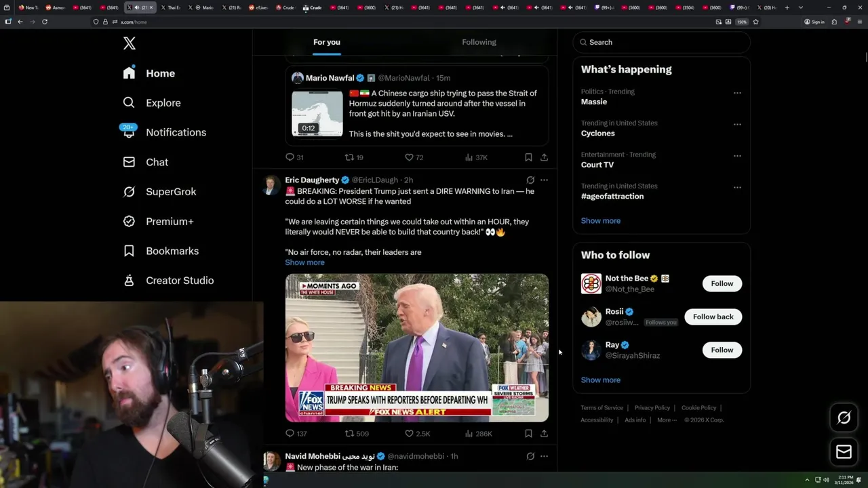The image size is (868, 488).
Task: Open Trump Fox News video in post
Action: (x=416, y=348)
